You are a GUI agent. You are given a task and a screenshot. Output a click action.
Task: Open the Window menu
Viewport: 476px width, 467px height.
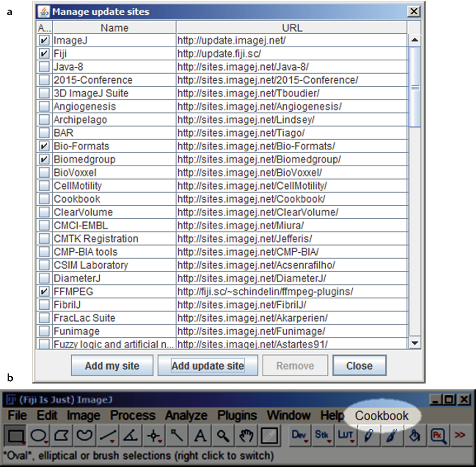(x=289, y=415)
